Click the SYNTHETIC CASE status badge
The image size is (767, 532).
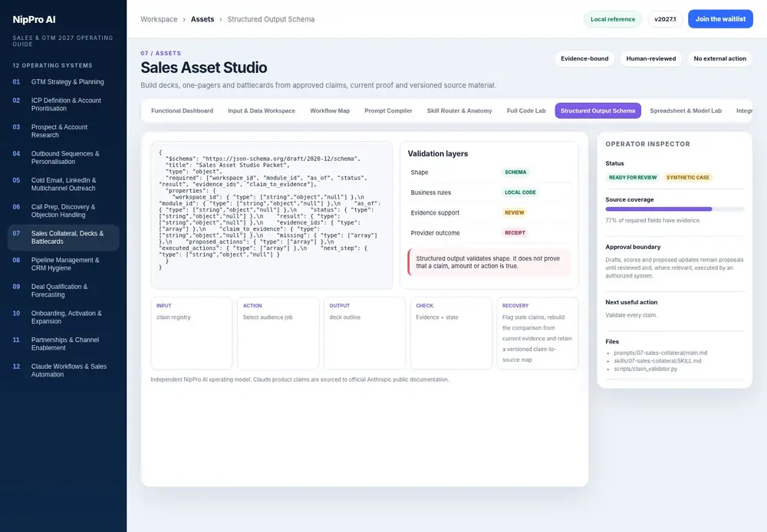[x=687, y=178]
